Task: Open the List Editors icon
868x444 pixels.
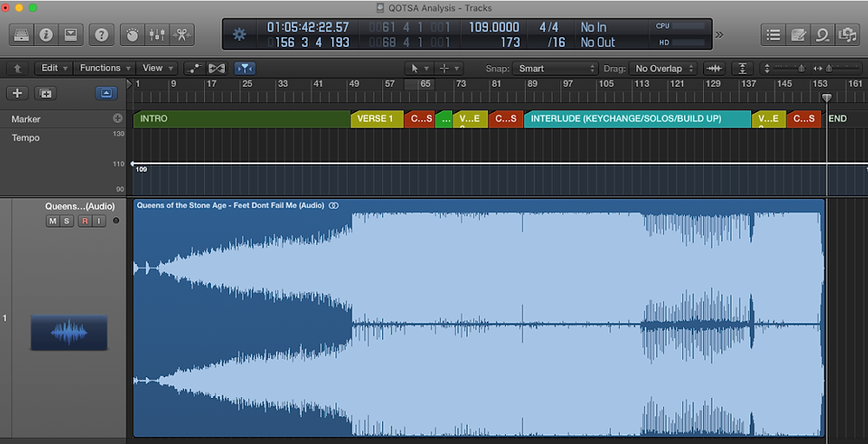Action: coord(773,35)
